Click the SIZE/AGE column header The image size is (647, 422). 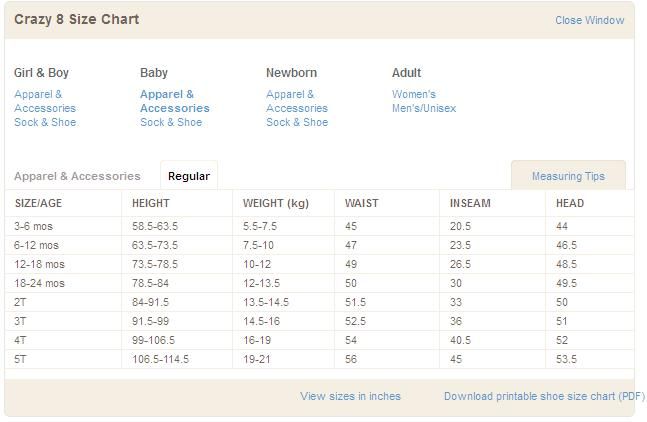(x=39, y=203)
